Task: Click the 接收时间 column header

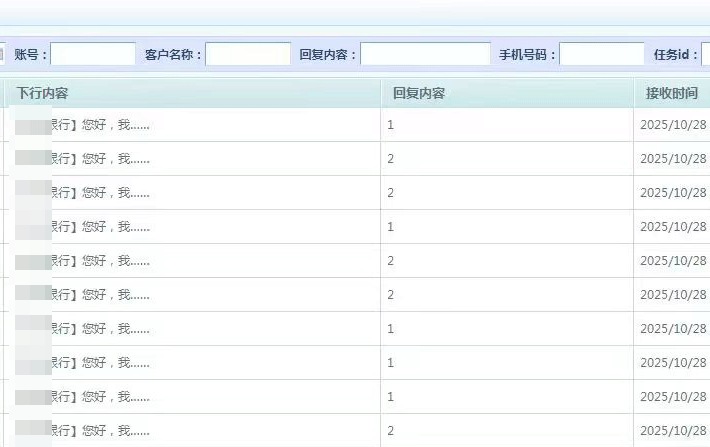Action: [672, 93]
